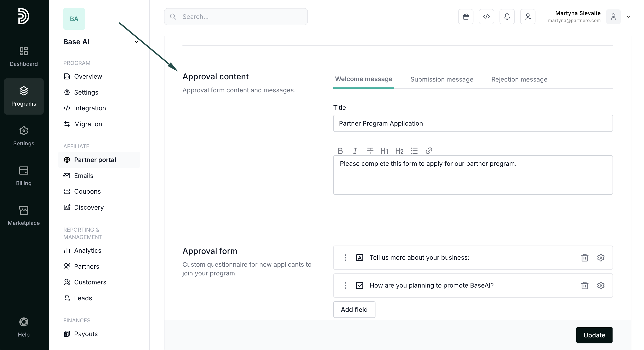The height and width of the screenshot is (350, 644).
Task: Expand the Base AI program dropdown
Action: 136,42
